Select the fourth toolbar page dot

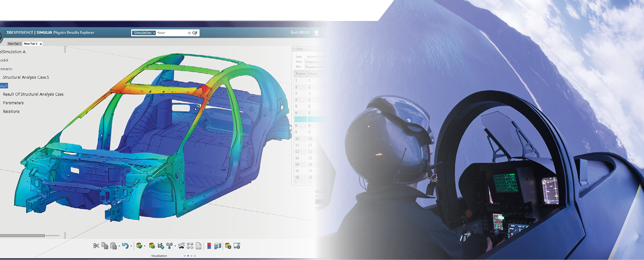(x=195, y=256)
